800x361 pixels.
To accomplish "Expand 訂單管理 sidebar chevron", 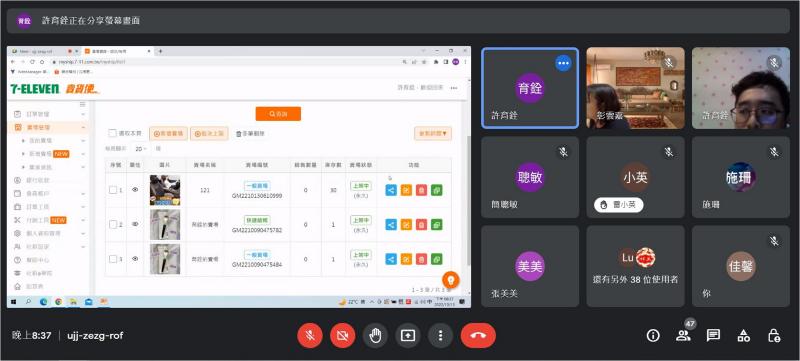I will (x=83, y=114).
